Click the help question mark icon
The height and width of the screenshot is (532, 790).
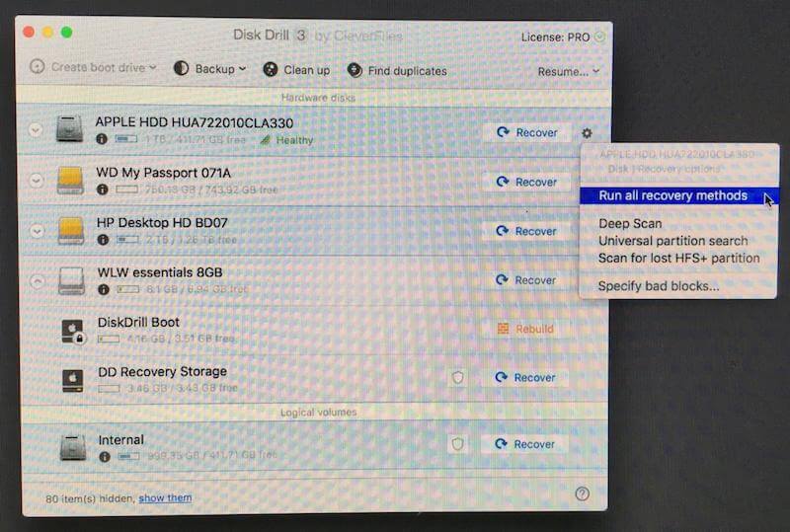pos(582,494)
